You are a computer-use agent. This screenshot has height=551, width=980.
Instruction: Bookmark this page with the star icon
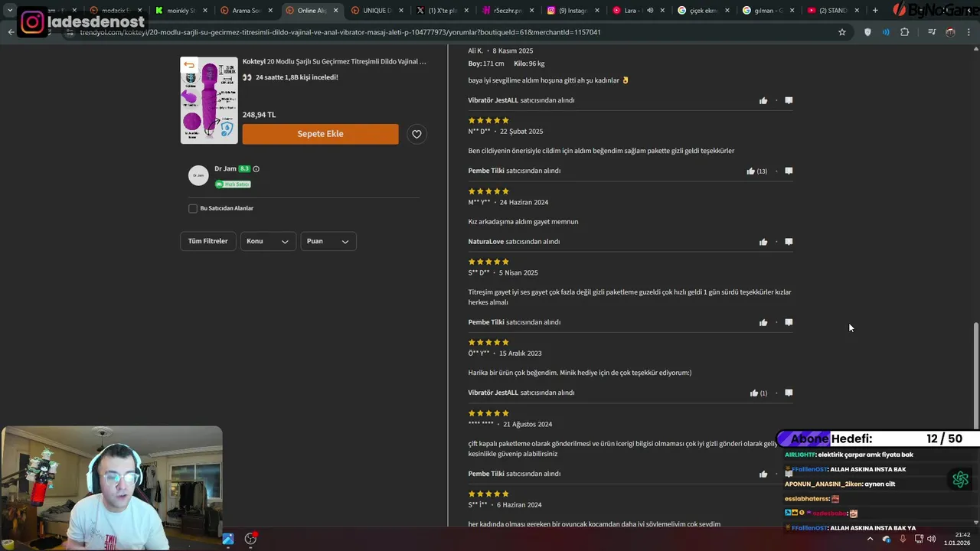[842, 32]
